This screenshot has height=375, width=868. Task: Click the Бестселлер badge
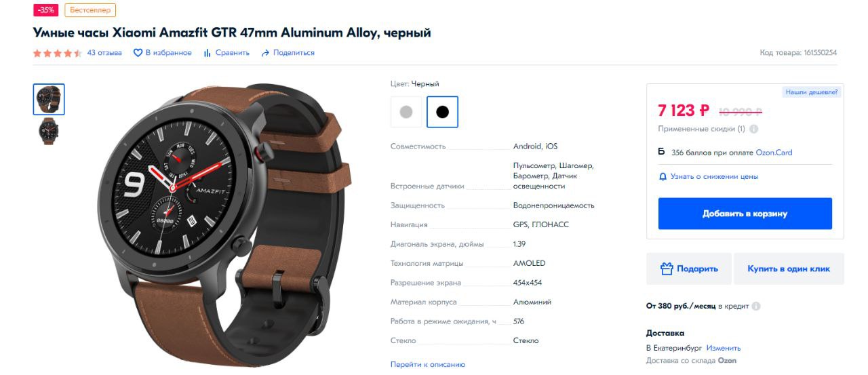tap(90, 10)
